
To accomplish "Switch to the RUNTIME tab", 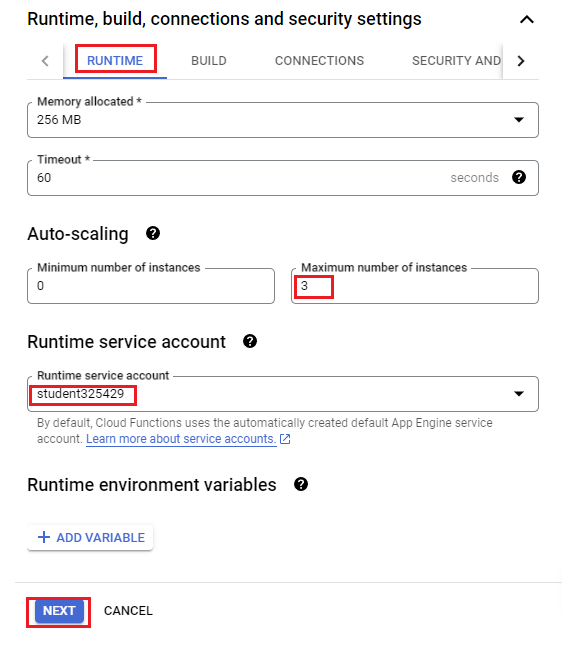I will [115, 60].
